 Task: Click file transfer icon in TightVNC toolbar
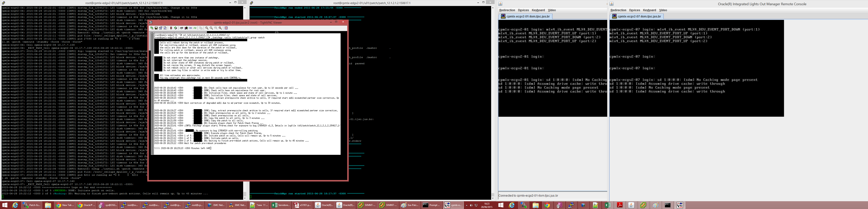[x=201, y=28]
